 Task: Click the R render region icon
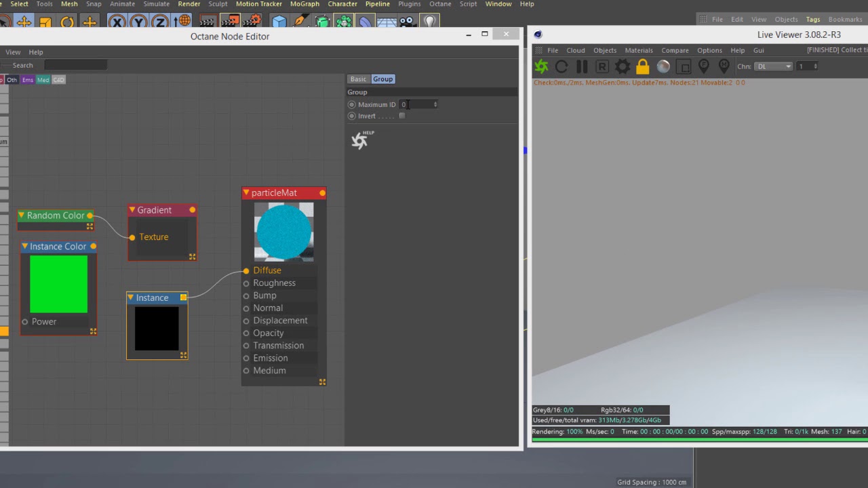602,66
